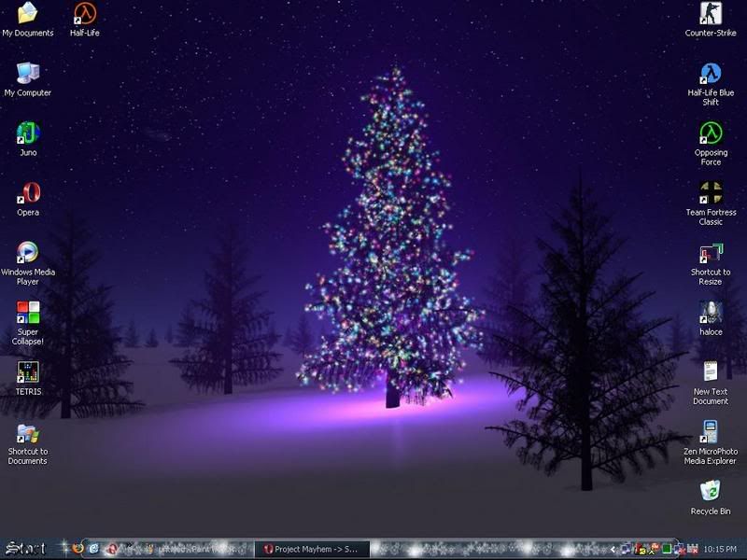This screenshot has width=747, height=560.
Task: Click the Half-Life Blue Shift icon
Action: pyautogui.click(x=711, y=74)
